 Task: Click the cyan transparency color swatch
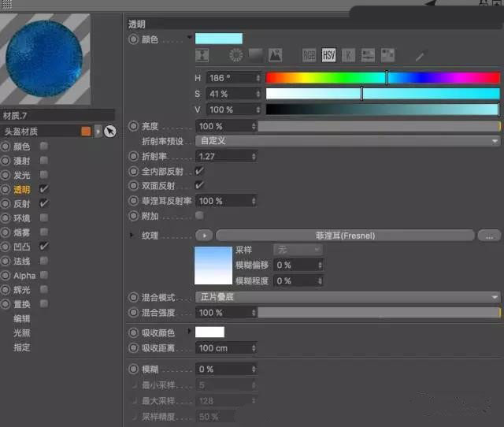coord(219,39)
